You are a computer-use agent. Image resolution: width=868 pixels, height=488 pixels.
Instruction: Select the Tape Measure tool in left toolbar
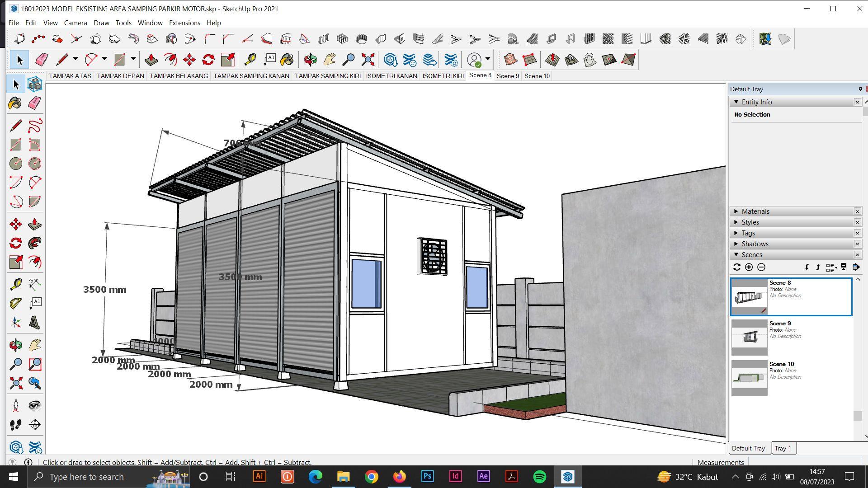click(x=16, y=284)
